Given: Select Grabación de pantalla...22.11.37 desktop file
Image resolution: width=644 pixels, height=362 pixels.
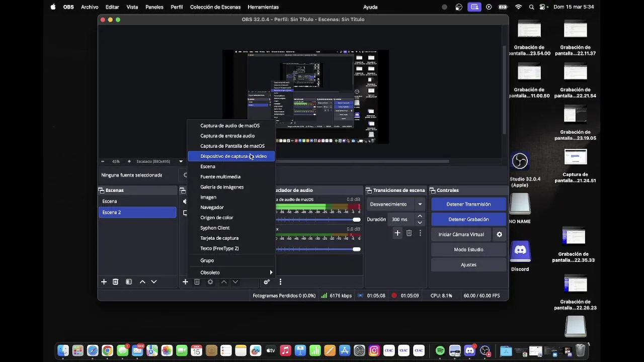Looking at the screenshot, I should pyautogui.click(x=575, y=38).
